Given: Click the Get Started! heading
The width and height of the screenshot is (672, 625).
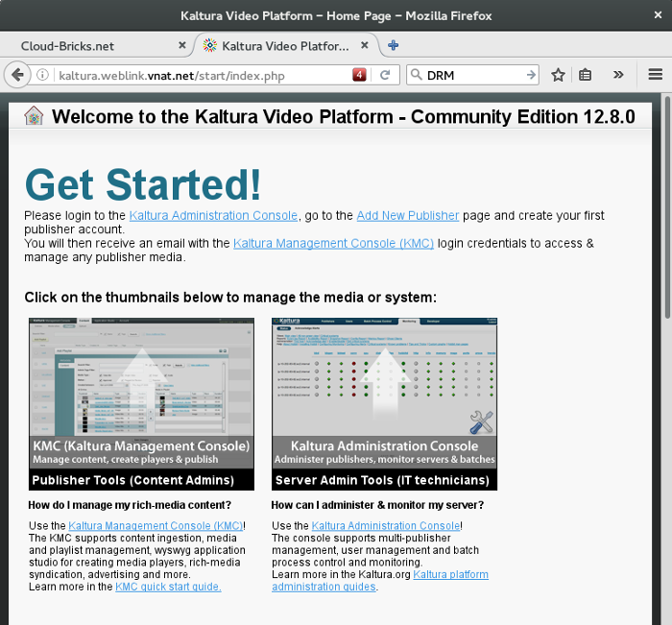Looking at the screenshot, I should (143, 184).
